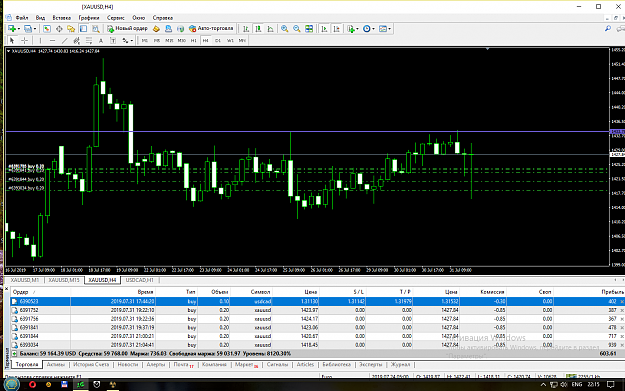This screenshot has height=391, width=625.
Task: Expand the Profiles dropdown arrow
Action: 35,29
